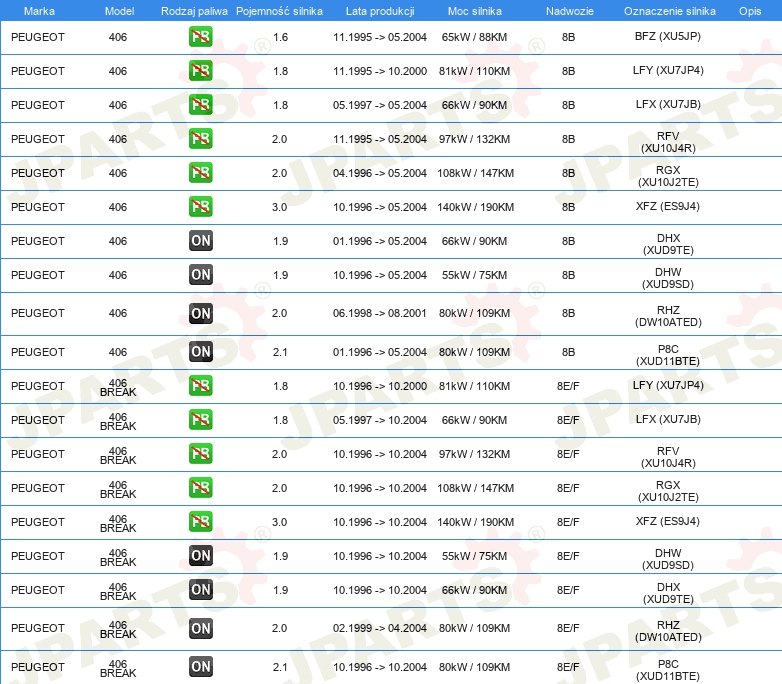782x684 pixels.
Task: Click the Model column header
Action: coord(119,11)
